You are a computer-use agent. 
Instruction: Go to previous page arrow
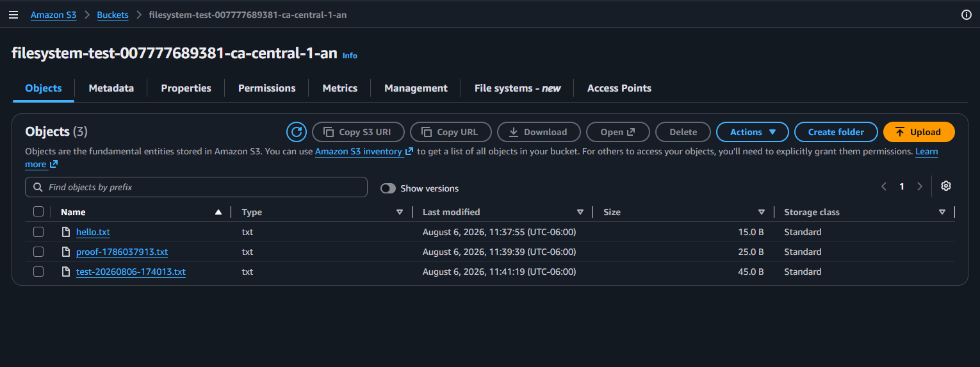884,186
